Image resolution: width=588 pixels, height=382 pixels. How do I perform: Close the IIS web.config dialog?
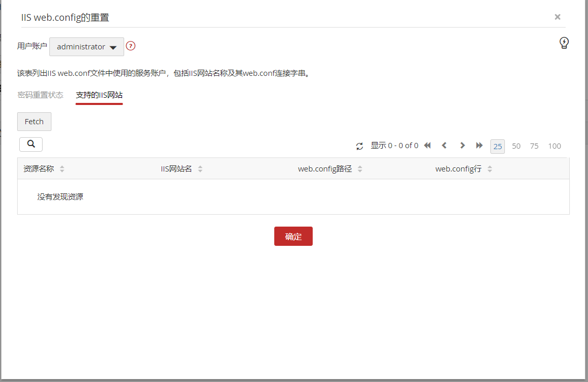(x=558, y=17)
